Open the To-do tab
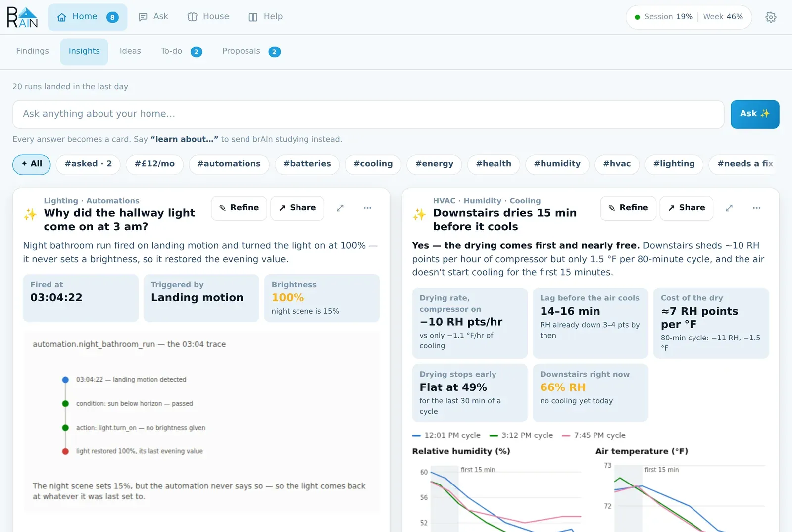This screenshot has height=532, width=792. [181, 51]
